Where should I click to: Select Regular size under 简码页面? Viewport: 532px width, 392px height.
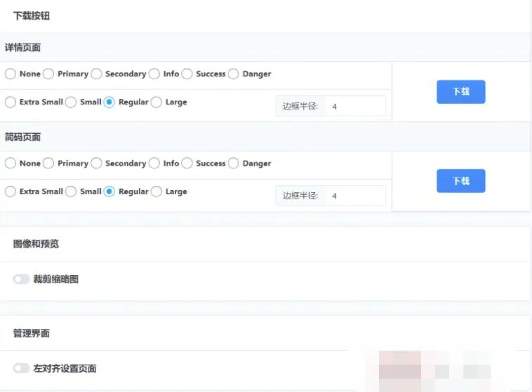tap(109, 191)
